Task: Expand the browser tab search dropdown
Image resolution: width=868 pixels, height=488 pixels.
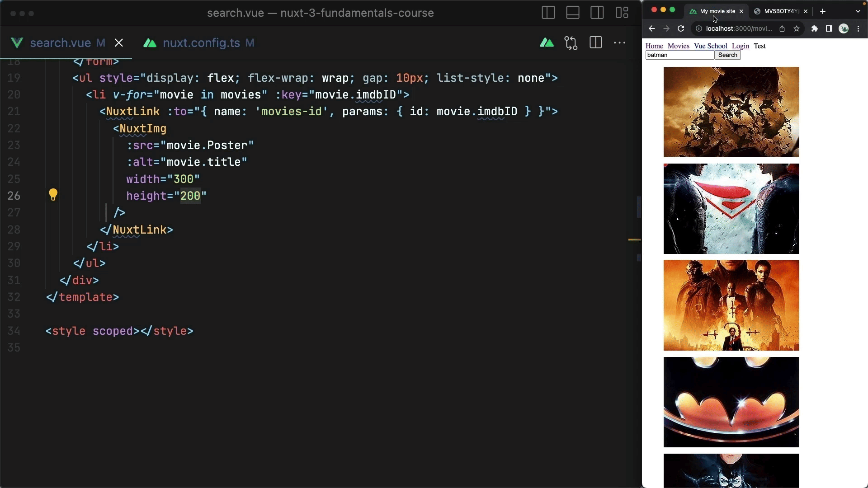Action: (x=858, y=11)
